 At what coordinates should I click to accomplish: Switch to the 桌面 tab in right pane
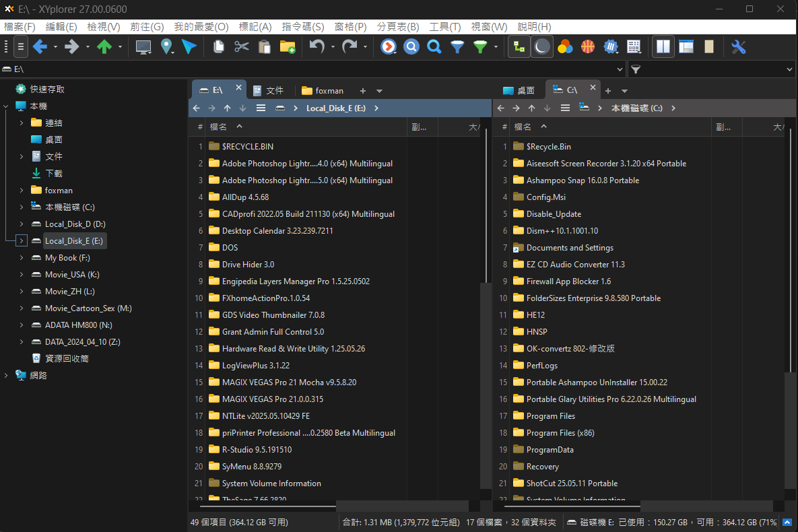(x=519, y=91)
